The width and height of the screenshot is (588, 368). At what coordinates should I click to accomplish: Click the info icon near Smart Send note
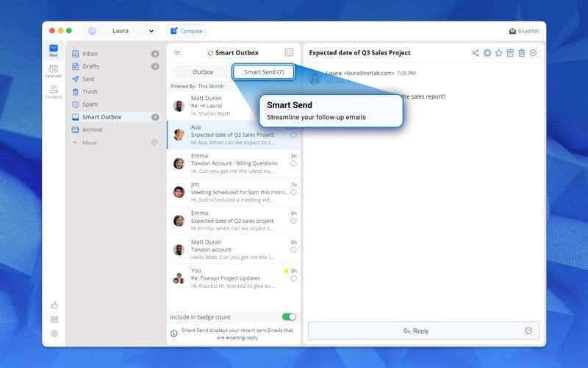click(x=174, y=333)
